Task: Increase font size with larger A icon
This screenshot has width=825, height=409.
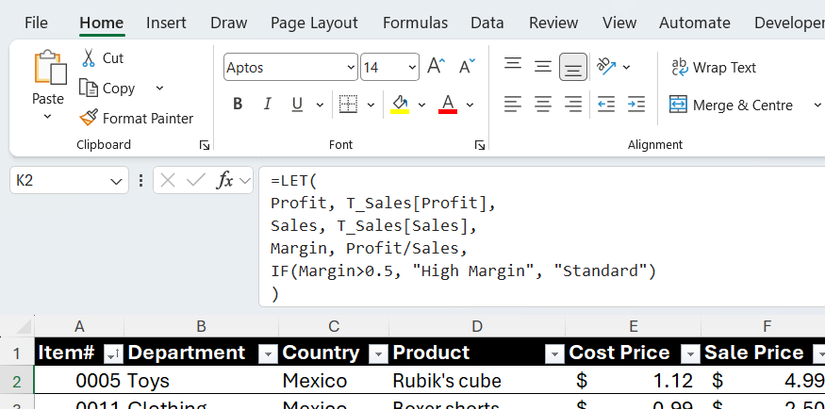Action: [435, 67]
